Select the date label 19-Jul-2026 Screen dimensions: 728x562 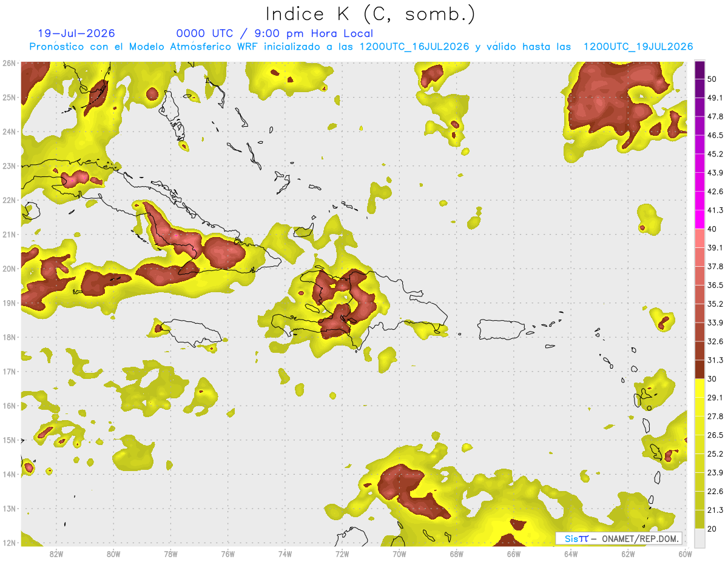tap(76, 33)
